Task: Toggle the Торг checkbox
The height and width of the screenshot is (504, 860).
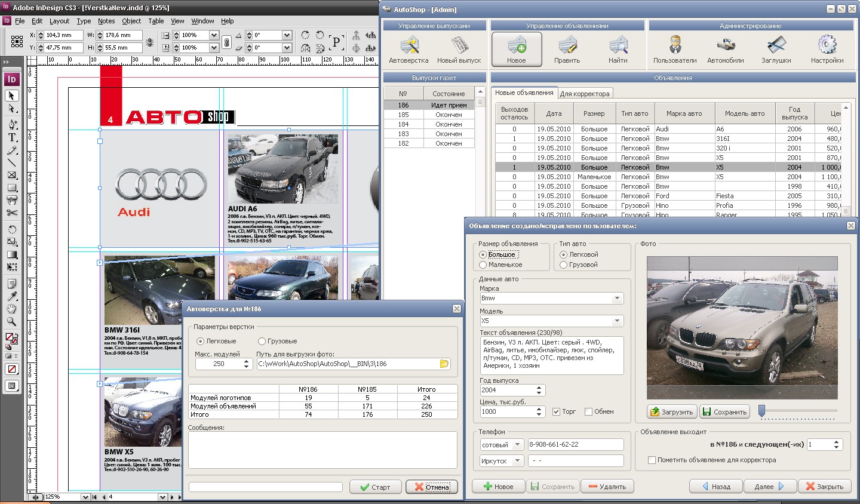Action: coord(556,411)
